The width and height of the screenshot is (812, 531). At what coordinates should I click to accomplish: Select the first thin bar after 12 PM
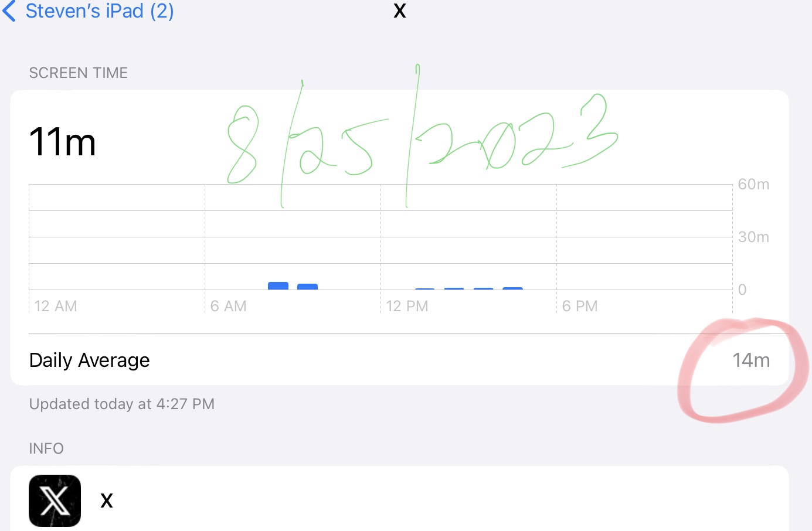click(x=424, y=288)
